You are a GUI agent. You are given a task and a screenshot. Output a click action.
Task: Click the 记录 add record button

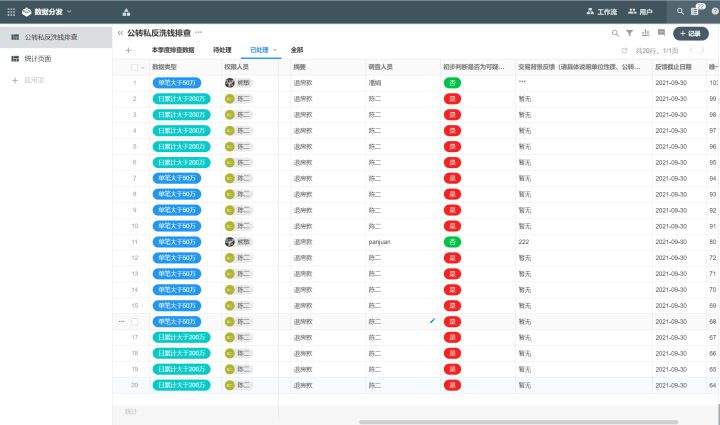(690, 33)
